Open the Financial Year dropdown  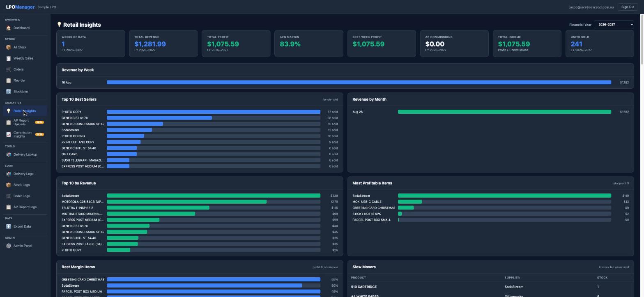click(614, 25)
